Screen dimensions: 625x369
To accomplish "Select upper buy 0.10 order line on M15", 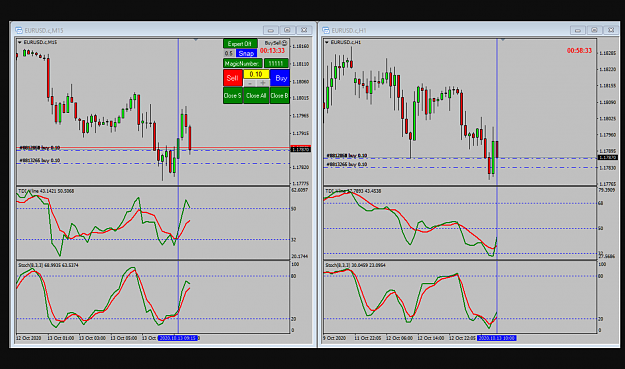I will coord(40,148).
